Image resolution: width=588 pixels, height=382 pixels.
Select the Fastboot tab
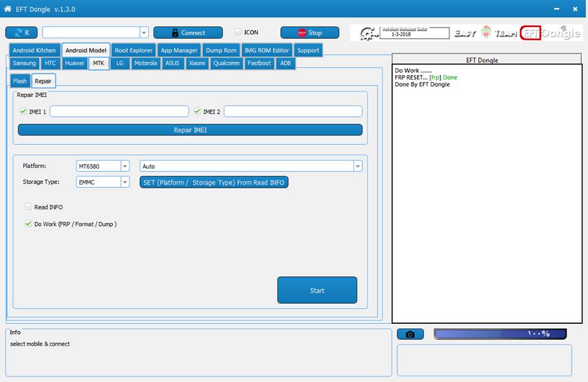259,63
